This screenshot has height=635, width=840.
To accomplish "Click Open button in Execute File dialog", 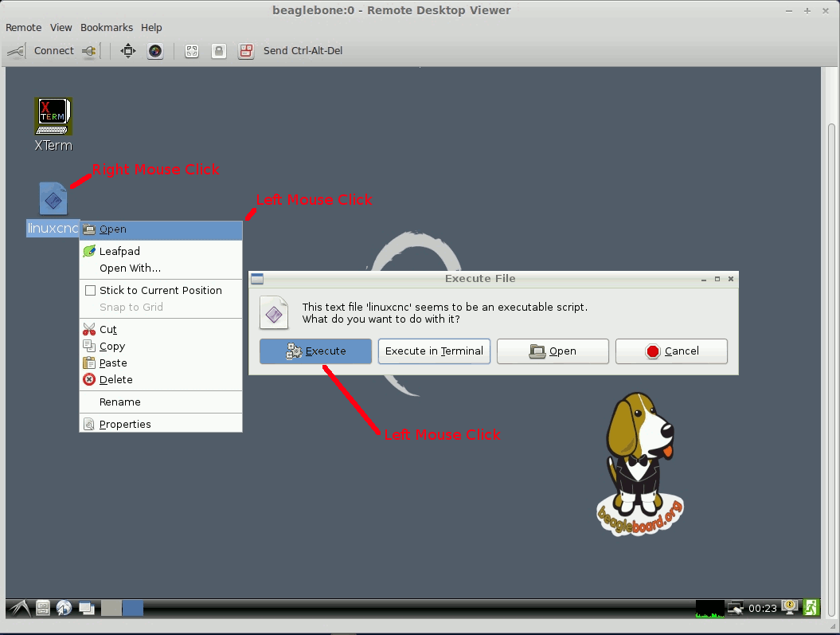I will (x=553, y=351).
